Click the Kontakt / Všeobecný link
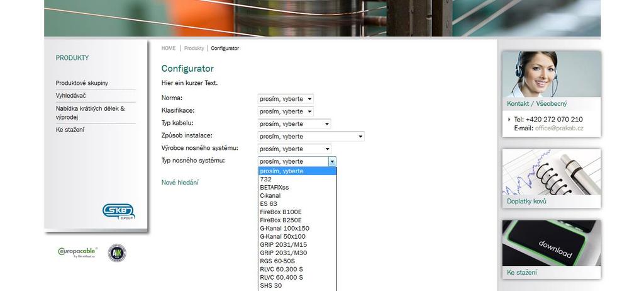Image resolution: width=644 pixels, height=291 pixels. tap(537, 104)
